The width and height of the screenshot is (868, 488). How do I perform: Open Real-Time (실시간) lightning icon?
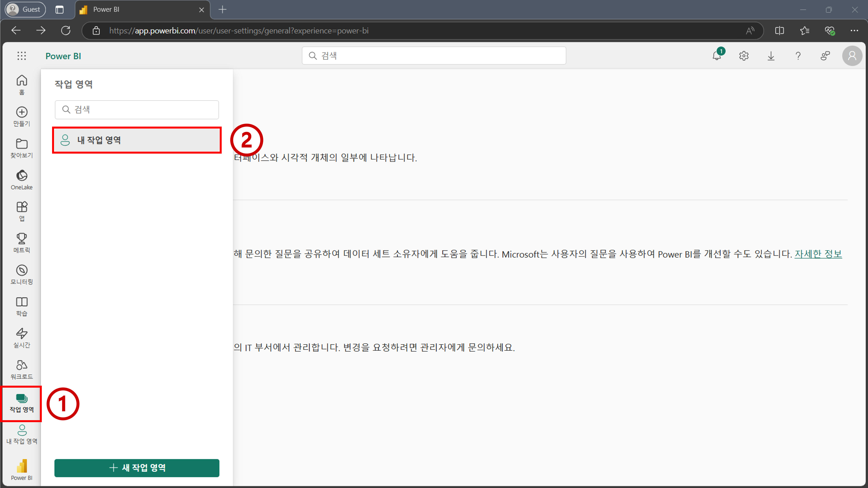(x=21, y=338)
